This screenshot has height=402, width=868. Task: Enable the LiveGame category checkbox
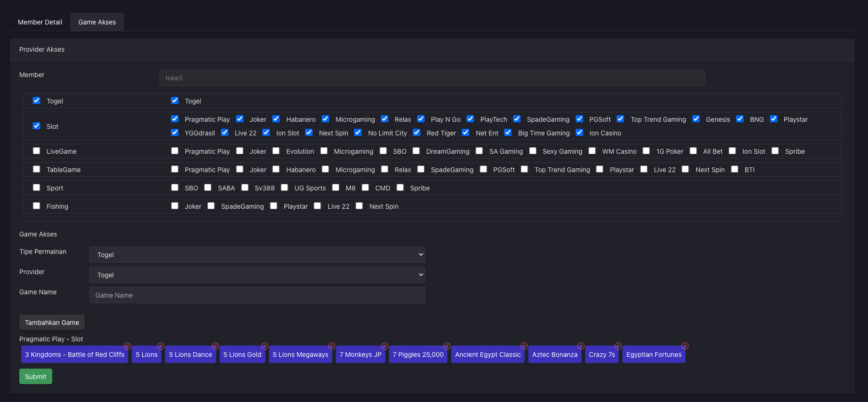point(36,151)
